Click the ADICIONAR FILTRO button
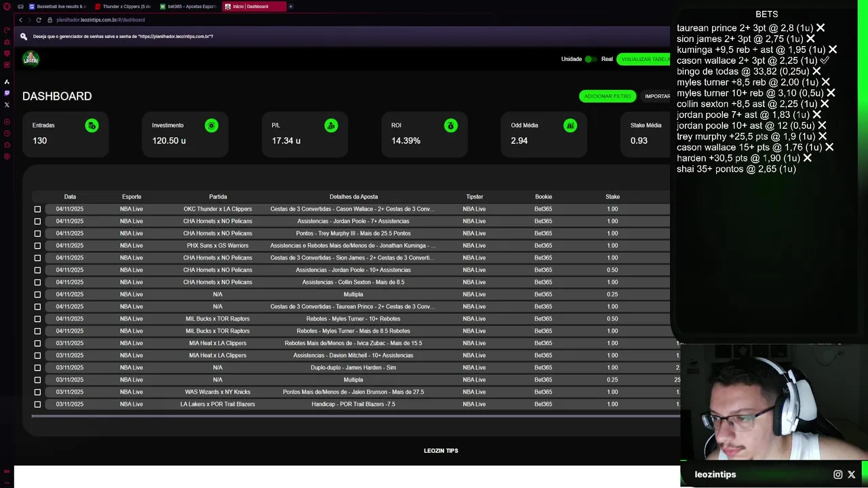 [608, 96]
